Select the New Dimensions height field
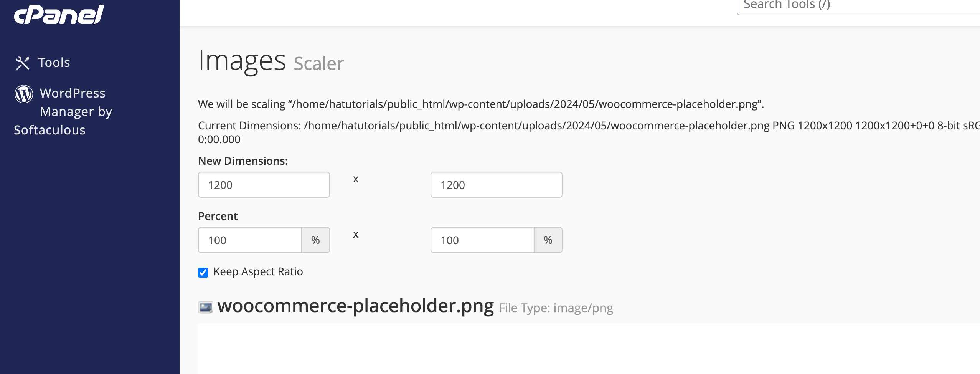 point(497,185)
